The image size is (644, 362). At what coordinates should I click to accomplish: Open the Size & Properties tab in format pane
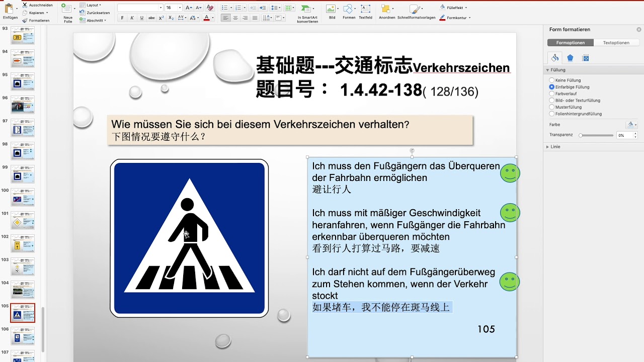click(586, 58)
